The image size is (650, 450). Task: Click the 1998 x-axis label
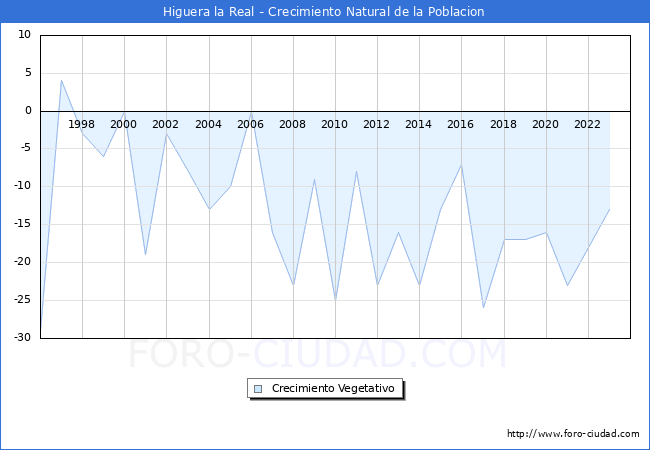[81, 124]
